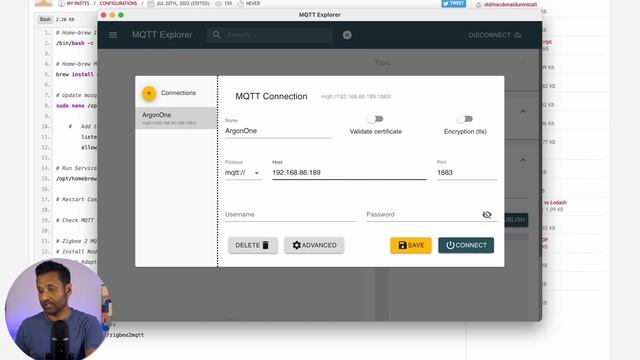Collapse the lower sidebar panel chevron
640x360 pixels.
point(523,160)
